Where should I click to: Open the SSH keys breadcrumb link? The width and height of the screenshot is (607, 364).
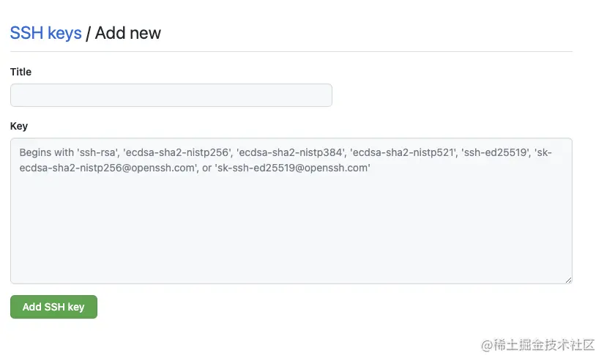[45, 33]
